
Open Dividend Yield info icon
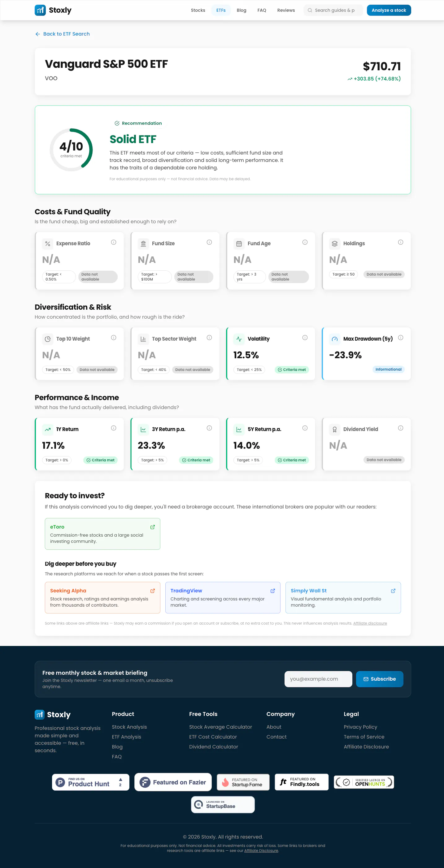(x=401, y=428)
